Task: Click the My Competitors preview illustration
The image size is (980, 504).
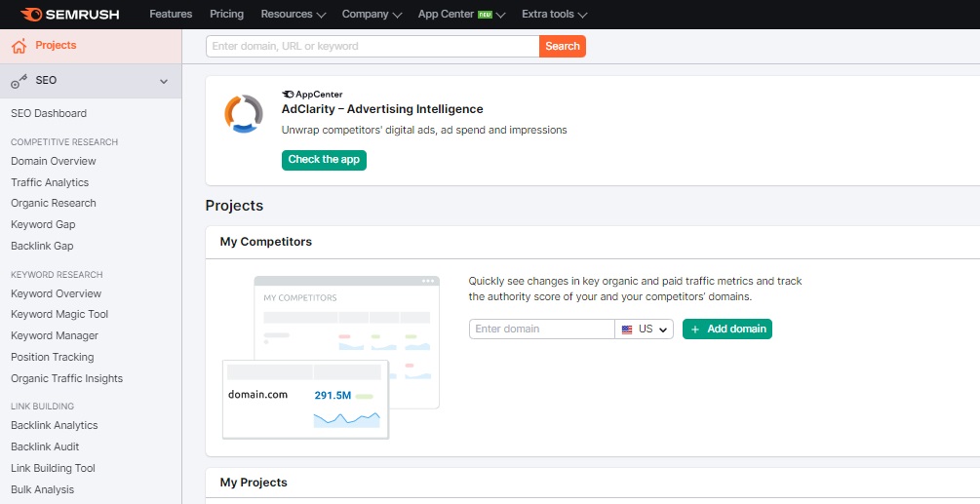Action: (332, 357)
